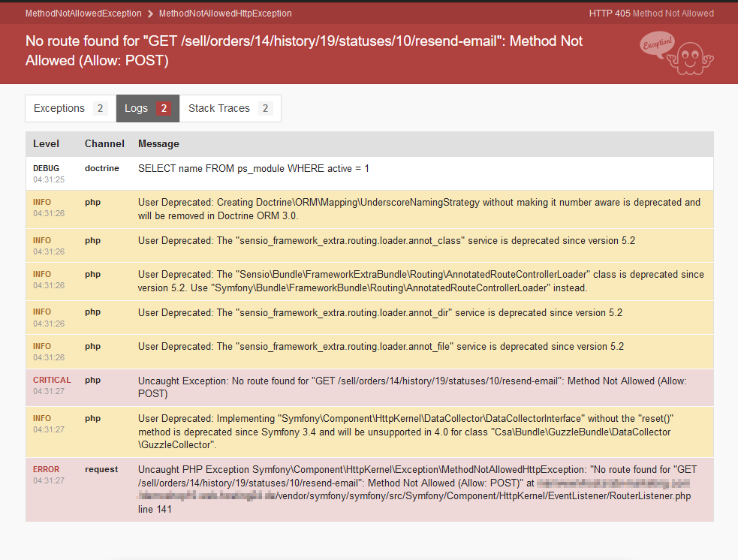Screen dimensions: 738x560
Task: Click the annot_dir service deprecation message
Action: (381, 312)
